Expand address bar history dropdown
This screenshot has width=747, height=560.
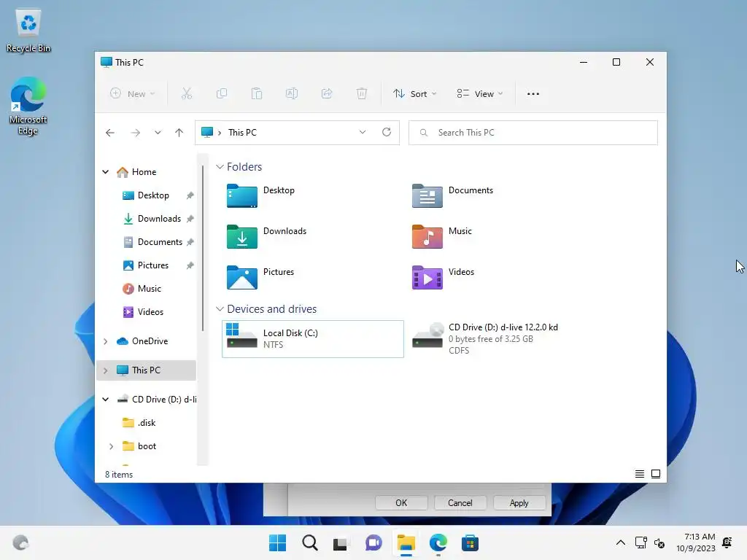tap(363, 132)
